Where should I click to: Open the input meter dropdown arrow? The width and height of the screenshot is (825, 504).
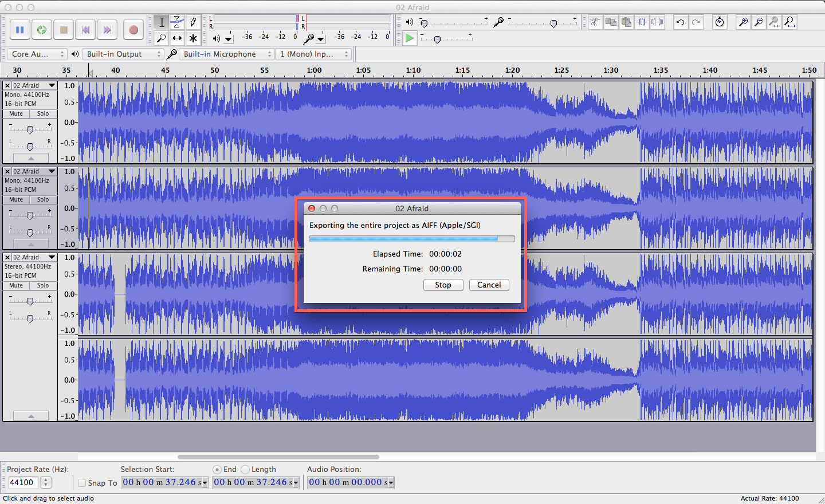[321, 39]
